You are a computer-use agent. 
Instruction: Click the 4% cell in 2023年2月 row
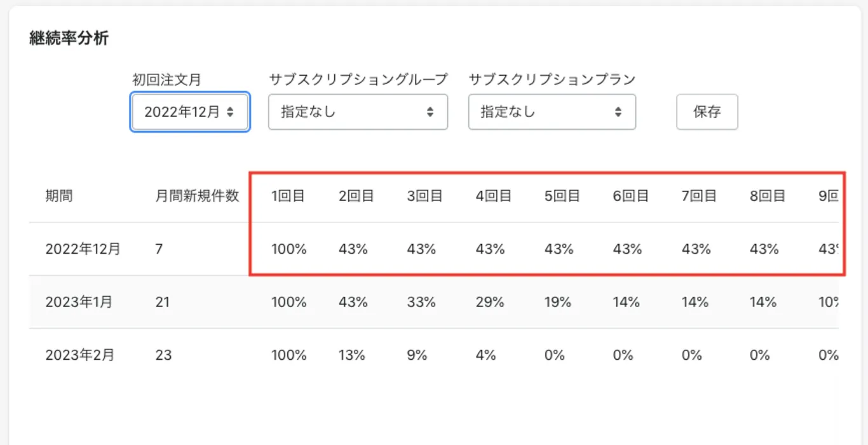(x=485, y=355)
